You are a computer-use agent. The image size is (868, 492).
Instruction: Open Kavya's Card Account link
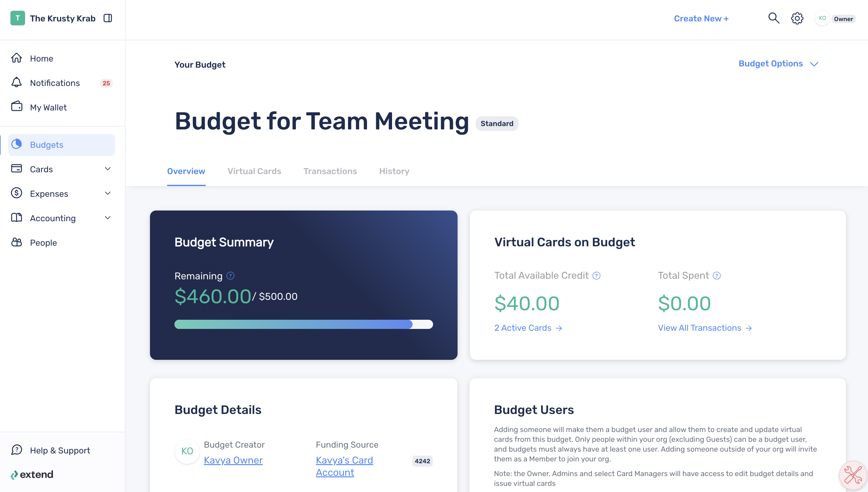click(344, 466)
